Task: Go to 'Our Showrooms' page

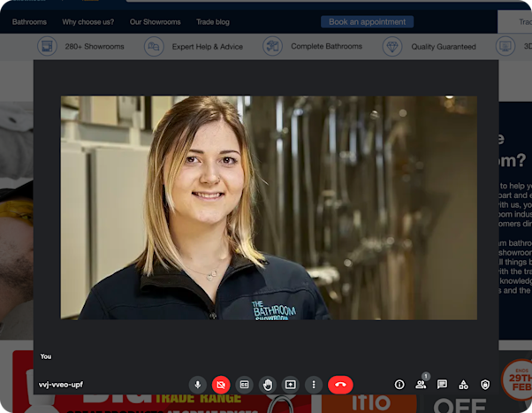Action: pos(155,22)
